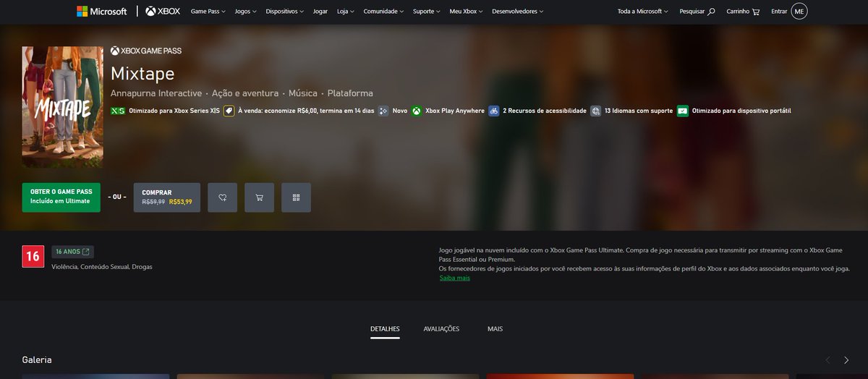Open the 16 Anos rating link

click(x=72, y=252)
